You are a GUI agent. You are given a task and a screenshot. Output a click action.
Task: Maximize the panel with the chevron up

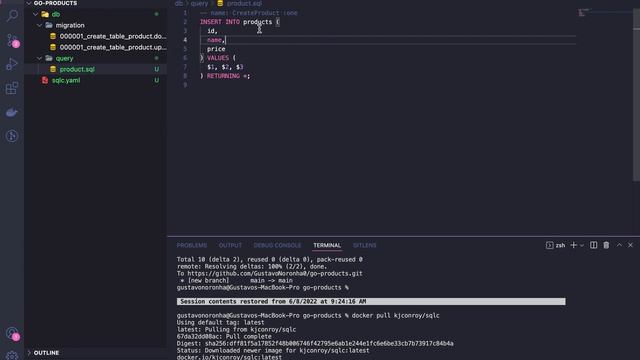tap(619, 245)
